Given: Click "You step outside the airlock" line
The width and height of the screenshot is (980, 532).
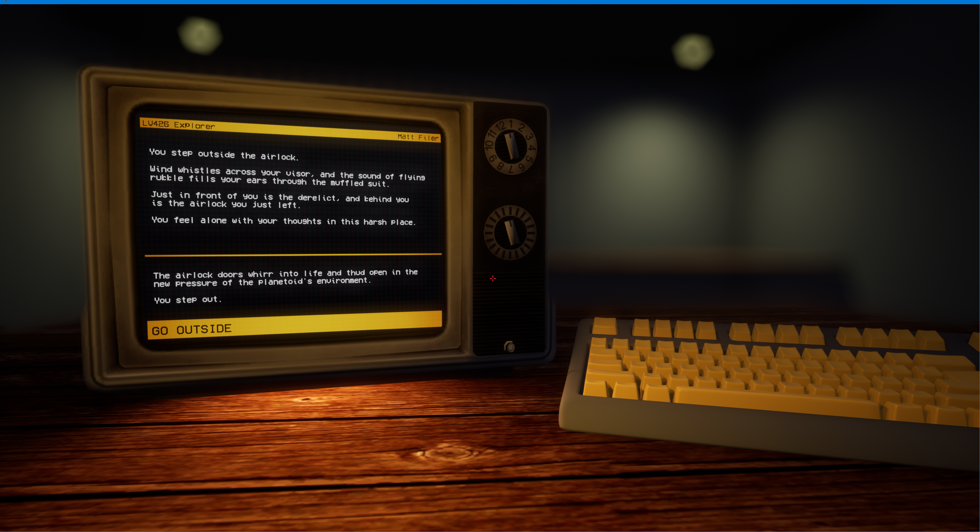Looking at the screenshot, I should pos(223,154).
